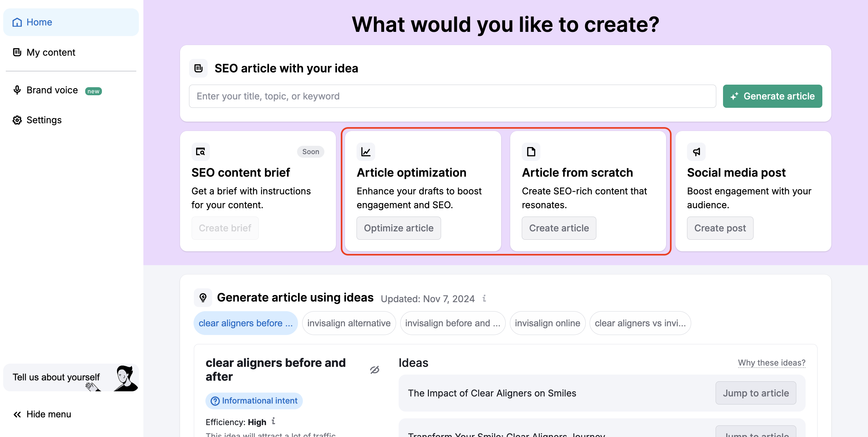Click the Optimize article button
The image size is (868, 437).
pos(399,228)
